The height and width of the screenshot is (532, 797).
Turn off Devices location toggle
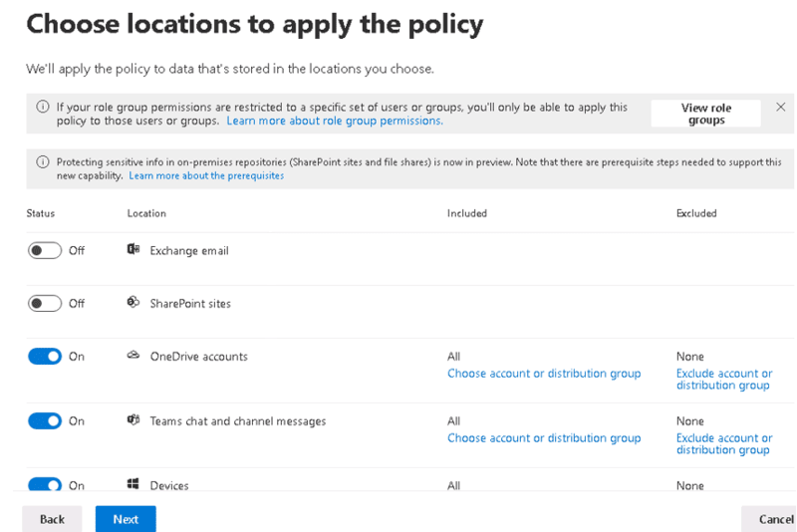(45, 484)
